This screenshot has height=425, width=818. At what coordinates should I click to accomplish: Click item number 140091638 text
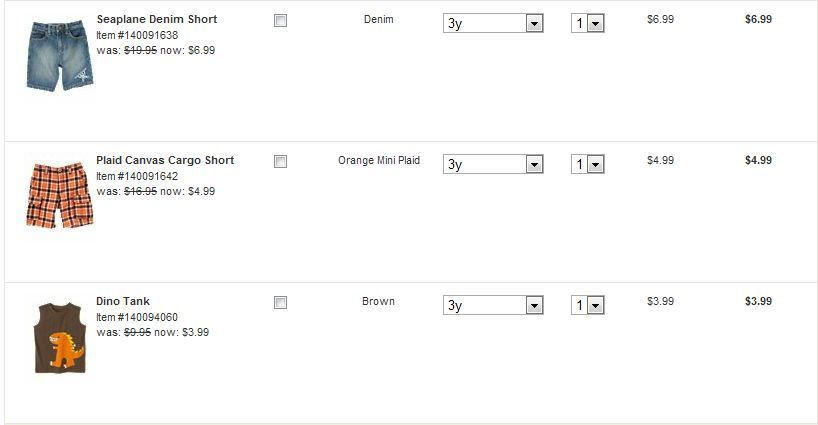(x=137, y=35)
